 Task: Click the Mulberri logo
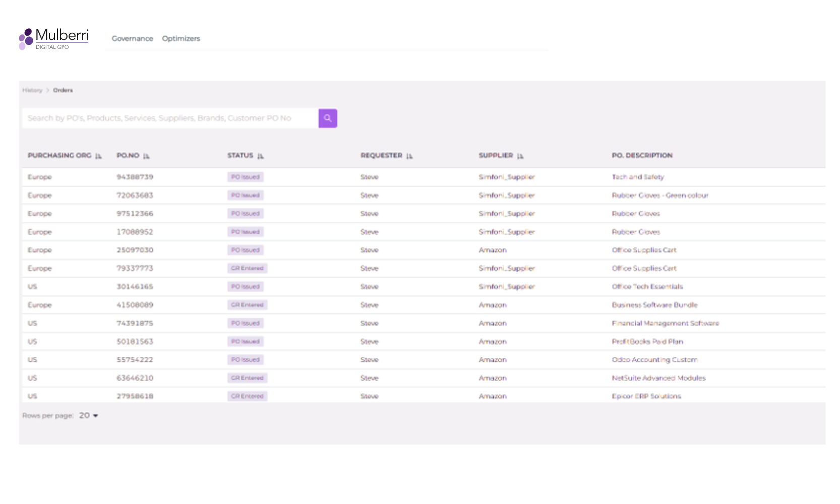(54, 39)
